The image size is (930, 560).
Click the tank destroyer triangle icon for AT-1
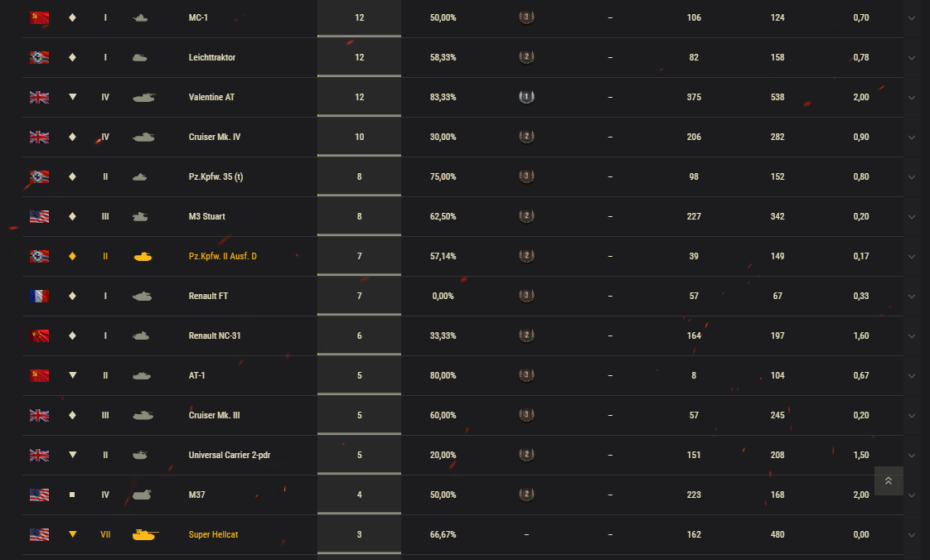pos(72,375)
